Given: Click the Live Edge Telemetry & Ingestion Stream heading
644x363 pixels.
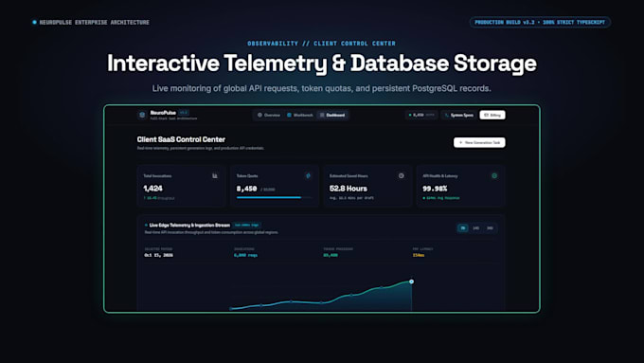Looking at the screenshot, I should pos(189,226).
